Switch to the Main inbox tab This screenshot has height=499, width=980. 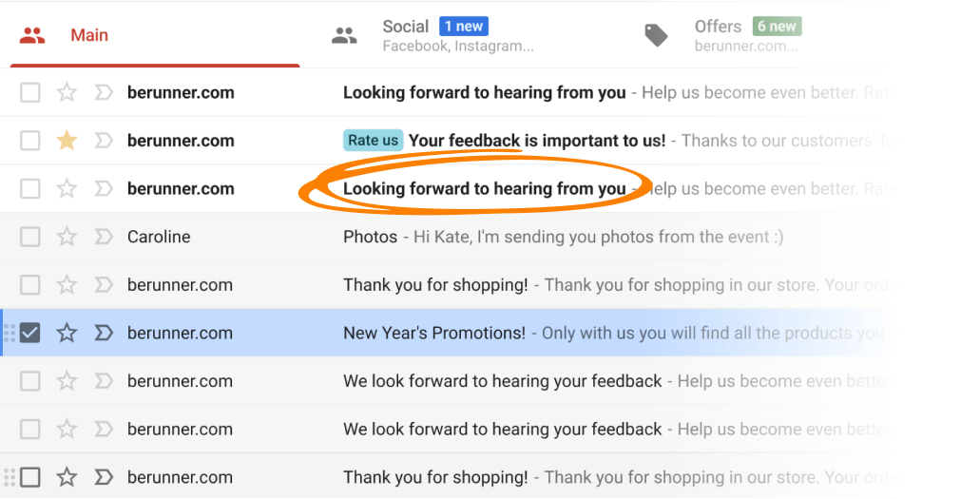(x=88, y=35)
